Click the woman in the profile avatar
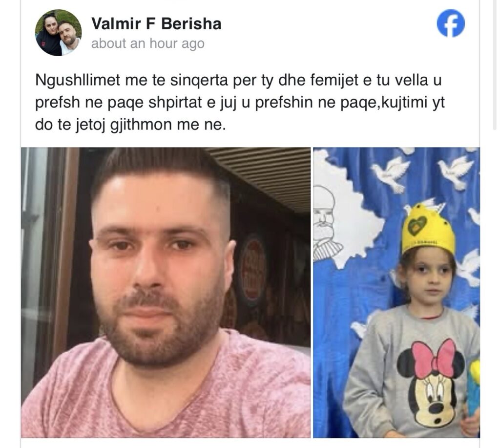 pyautogui.click(x=49, y=35)
